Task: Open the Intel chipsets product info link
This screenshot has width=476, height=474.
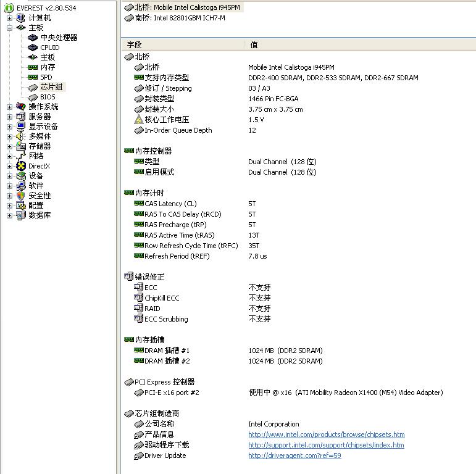Action: click(326, 434)
